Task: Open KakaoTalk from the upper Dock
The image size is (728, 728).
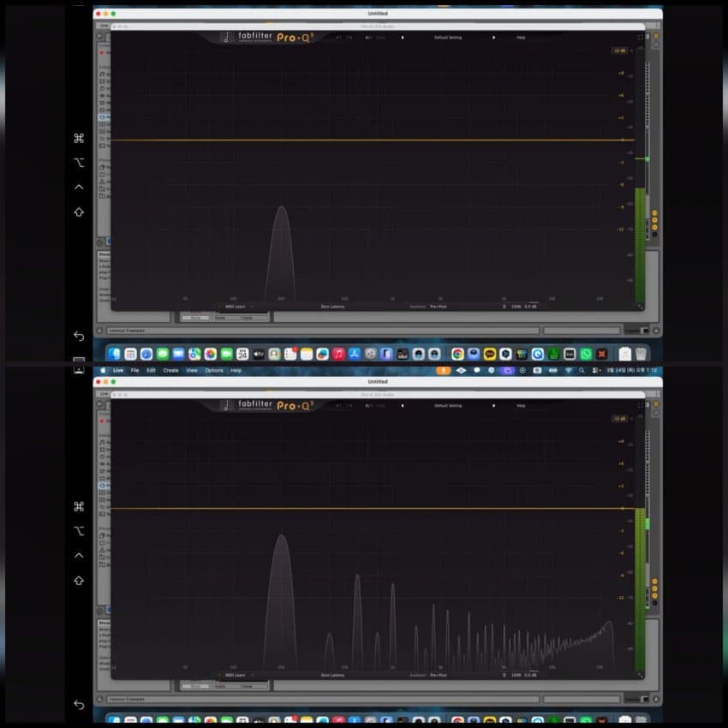Action: click(x=489, y=355)
